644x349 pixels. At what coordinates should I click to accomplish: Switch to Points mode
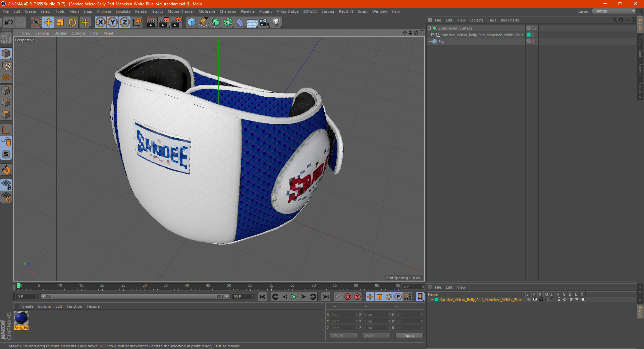(x=6, y=90)
